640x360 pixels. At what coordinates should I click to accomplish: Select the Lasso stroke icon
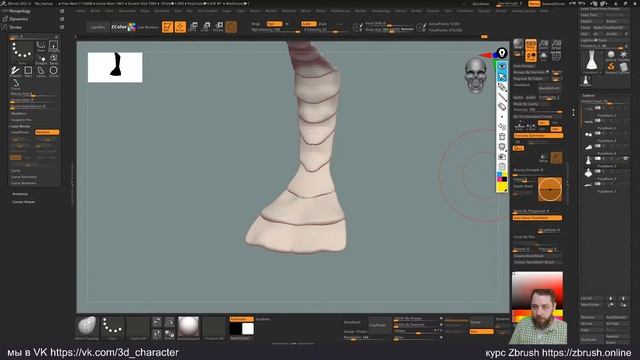[x=41, y=72]
